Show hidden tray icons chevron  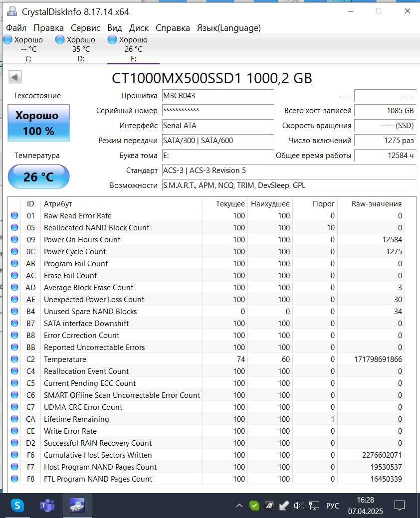pos(239,506)
